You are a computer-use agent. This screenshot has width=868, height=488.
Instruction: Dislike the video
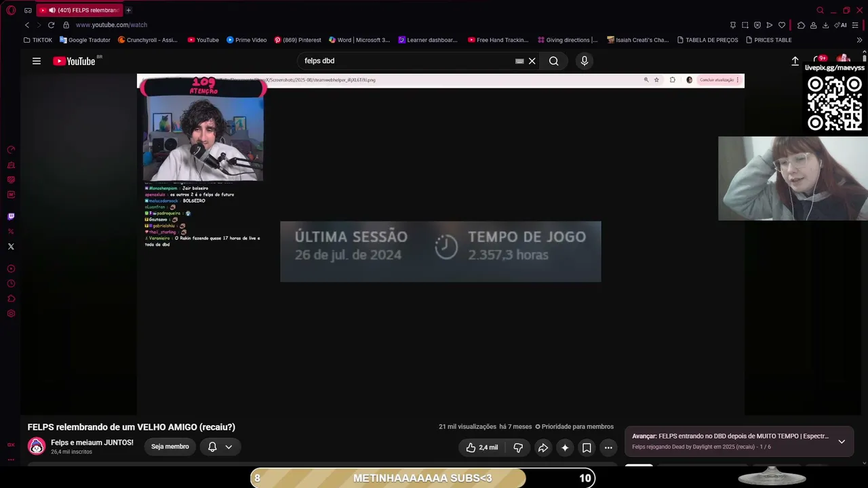point(518,447)
